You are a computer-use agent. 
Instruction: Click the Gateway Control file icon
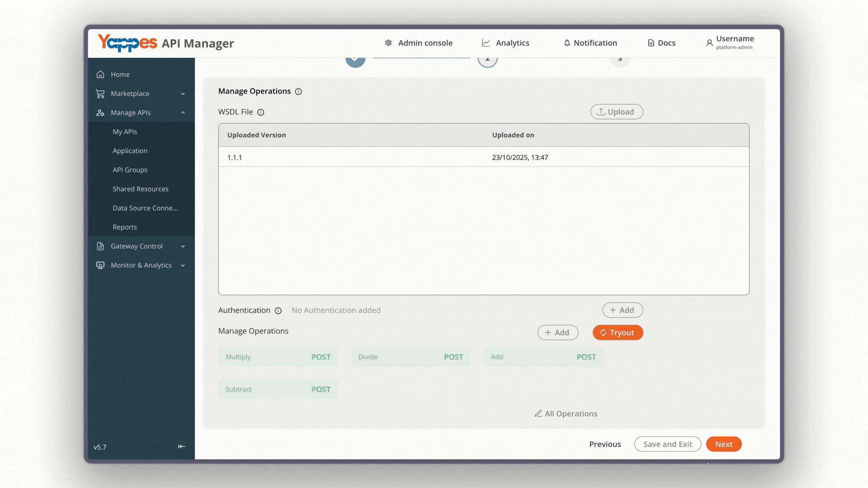tap(100, 246)
